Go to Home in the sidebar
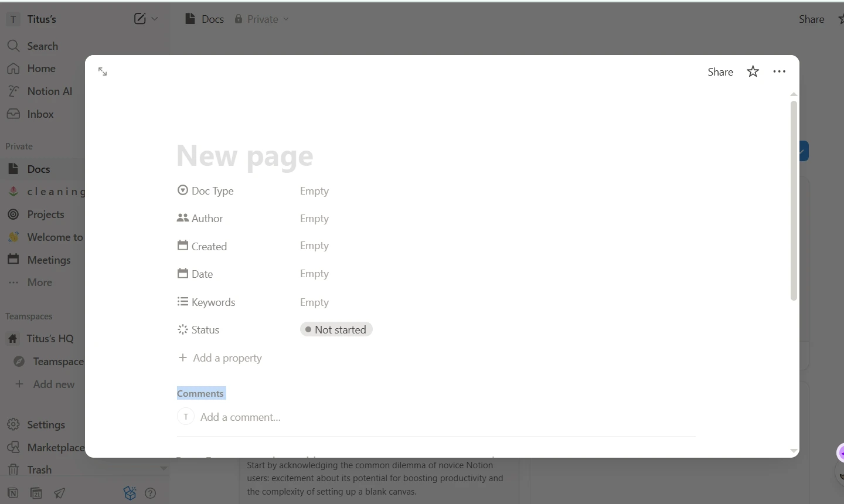This screenshot has width=844, height=504. [41, 69]
